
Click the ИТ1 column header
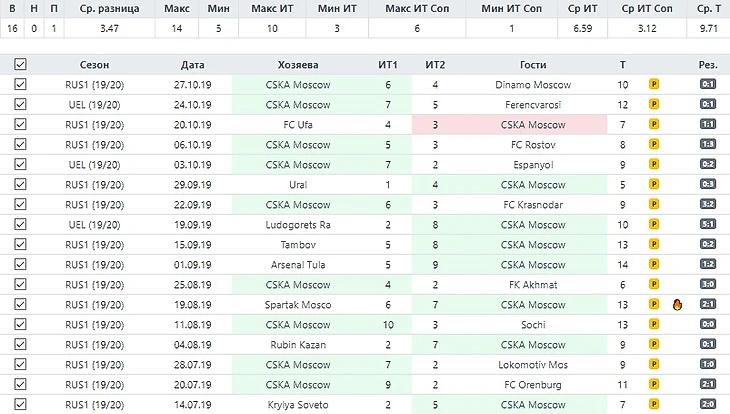(388, 65)
